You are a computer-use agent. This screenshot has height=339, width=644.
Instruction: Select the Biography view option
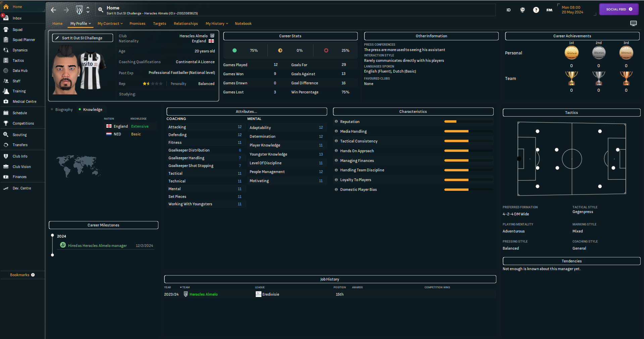[x=62, y=110]
